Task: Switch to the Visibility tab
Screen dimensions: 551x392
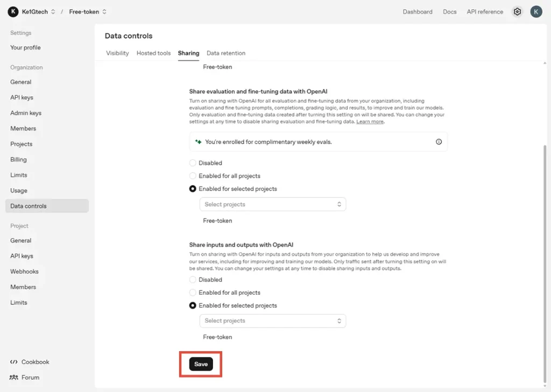Action: coord(117,53)
